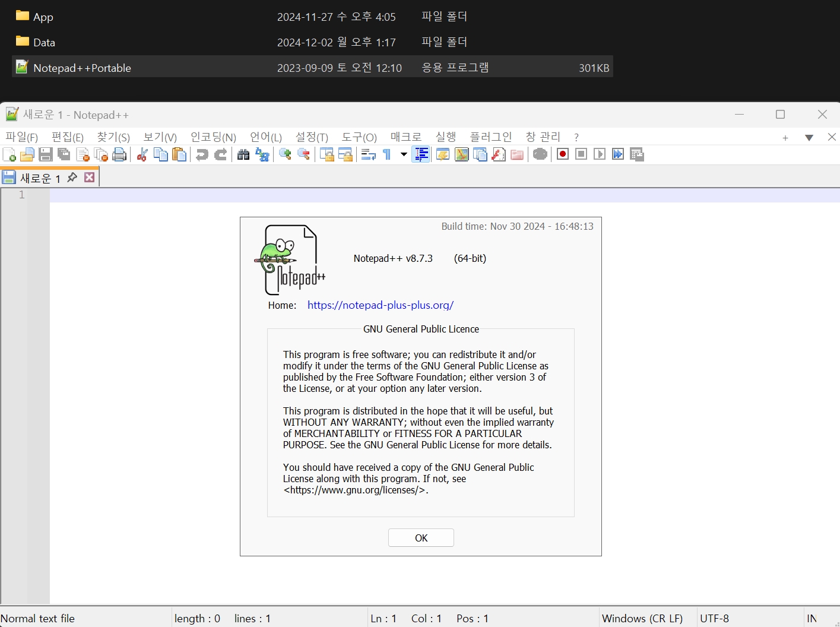Click the Open file toolbar icon
This screenshot has width=840, height=627.
(x=27, y=155)
